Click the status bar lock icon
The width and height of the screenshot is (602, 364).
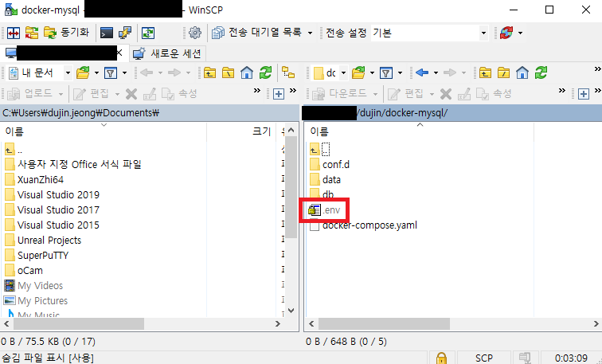coord(441,358)
